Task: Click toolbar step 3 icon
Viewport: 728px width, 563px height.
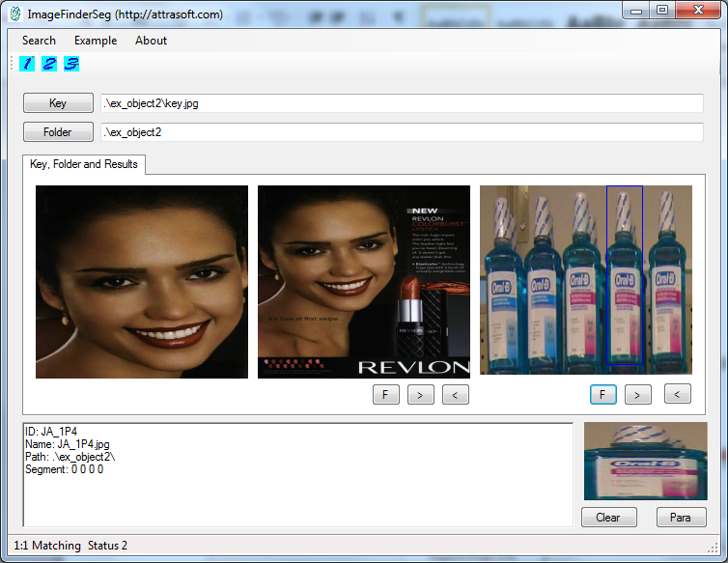Action: (71, 64)
